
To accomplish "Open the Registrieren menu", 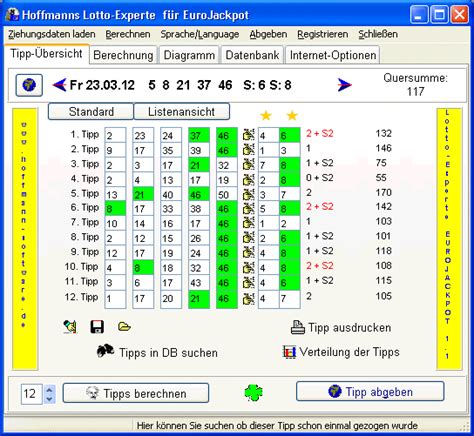I will (x=323, y=34).
